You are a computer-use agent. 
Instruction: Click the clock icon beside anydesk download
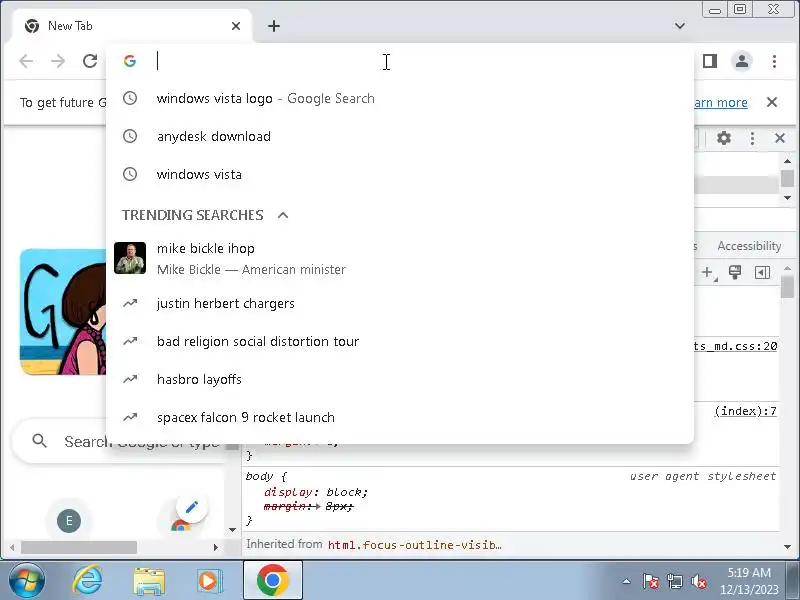(130, 136)
